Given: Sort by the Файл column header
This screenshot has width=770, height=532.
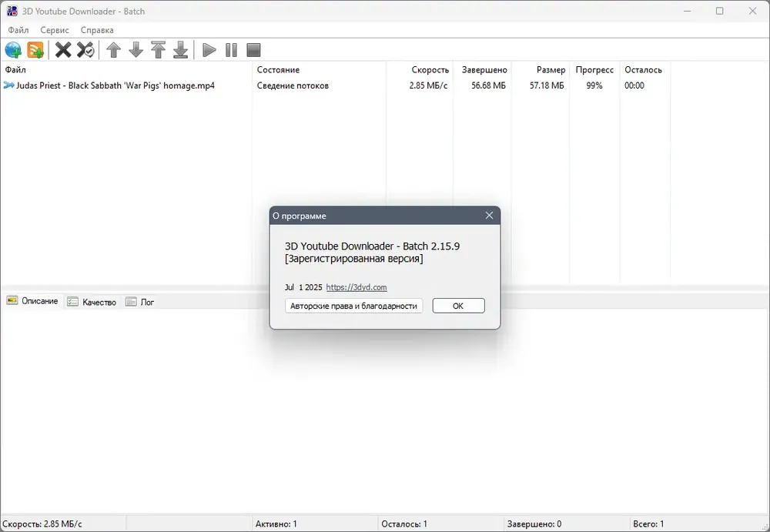Looking at the screenshot, I should (x=127, y=70).
